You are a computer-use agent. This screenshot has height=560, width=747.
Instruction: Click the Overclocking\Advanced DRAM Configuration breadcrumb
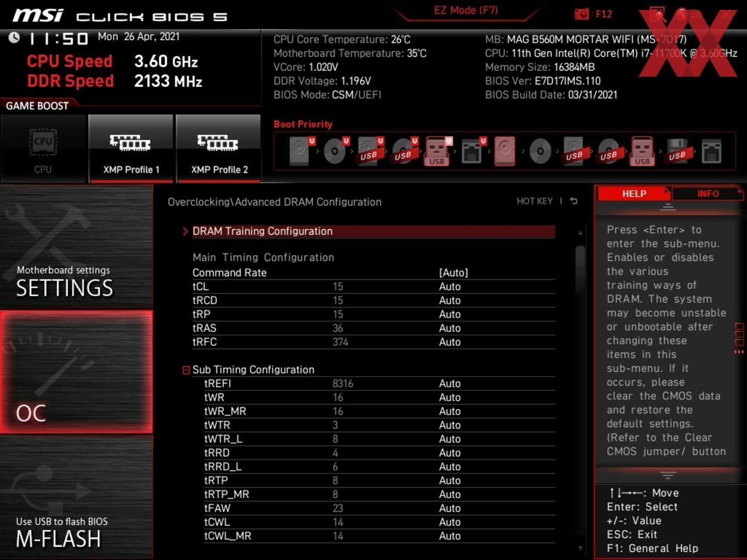point(274,202)
